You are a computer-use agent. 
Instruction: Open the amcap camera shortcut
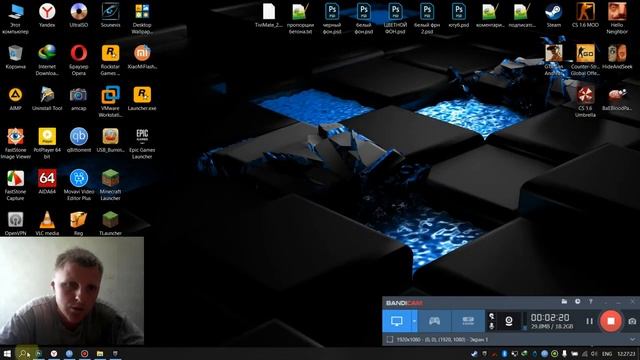[x=78, y=99]
